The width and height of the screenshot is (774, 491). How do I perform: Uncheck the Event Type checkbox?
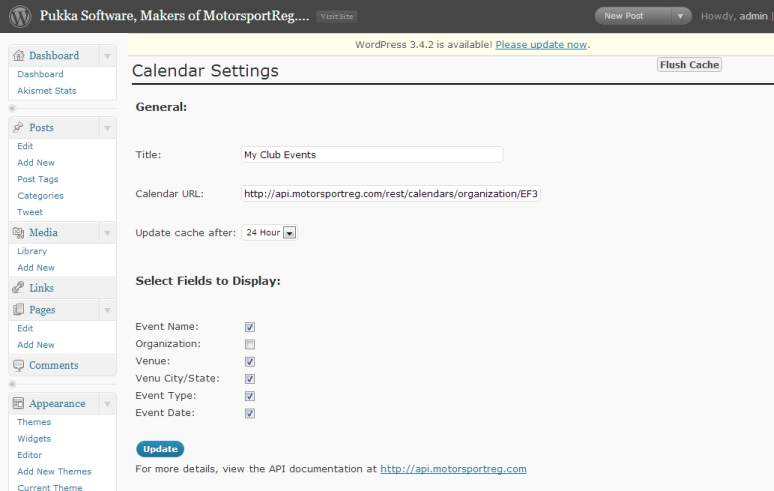(250, 396)
